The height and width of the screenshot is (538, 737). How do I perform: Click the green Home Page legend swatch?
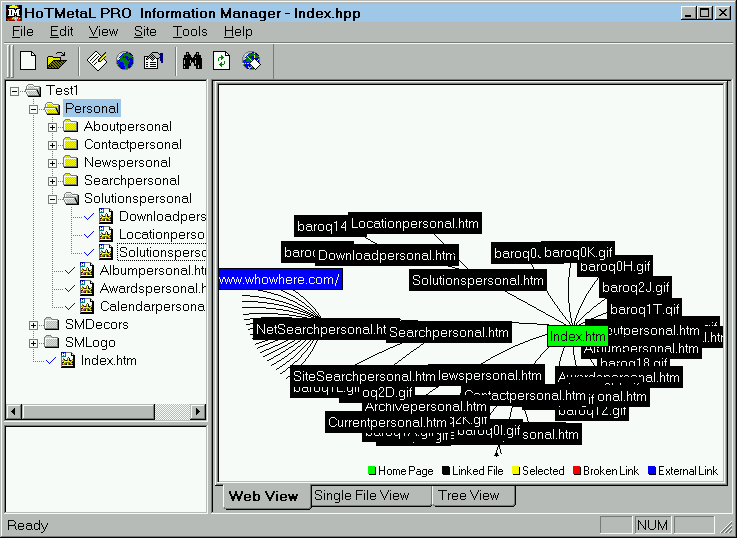pos(372,470)
